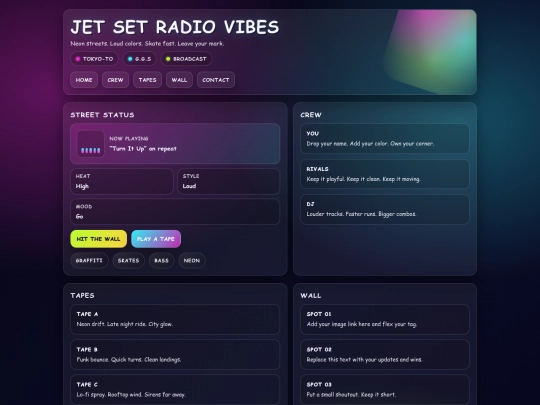Open the DJ crew card

[x=385, y=209]
